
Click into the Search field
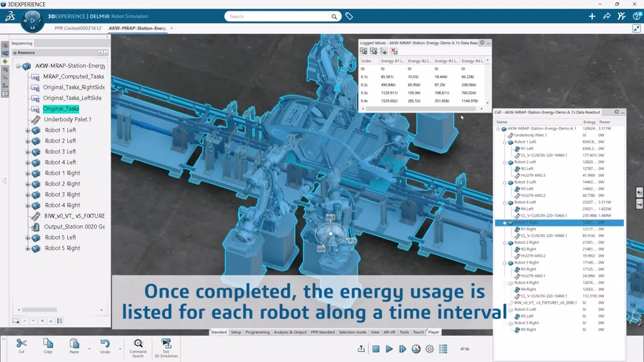pos(279,16)
